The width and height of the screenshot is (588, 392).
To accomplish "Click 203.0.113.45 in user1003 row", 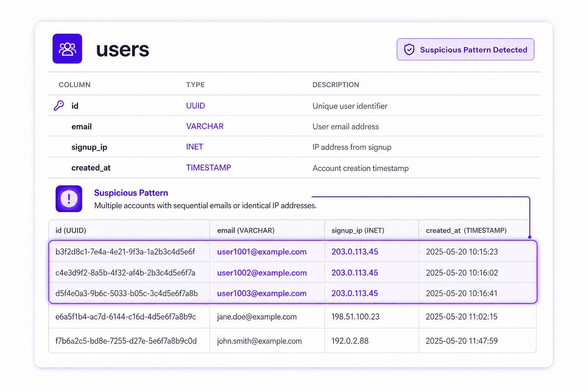I will coord(355,294).
